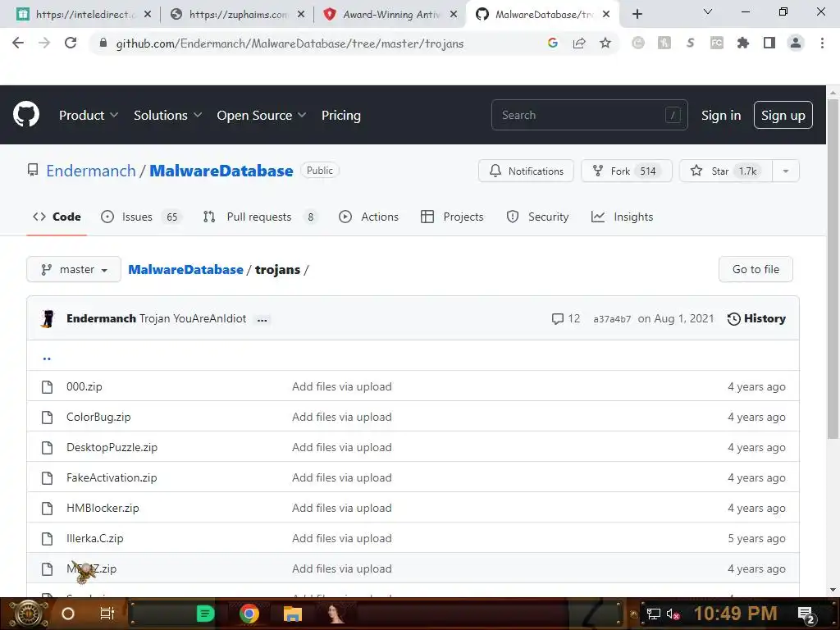This screenshot has width=840, height=630.
Task: Focus the GitHub Search field
Action: (x=589, y=115)
